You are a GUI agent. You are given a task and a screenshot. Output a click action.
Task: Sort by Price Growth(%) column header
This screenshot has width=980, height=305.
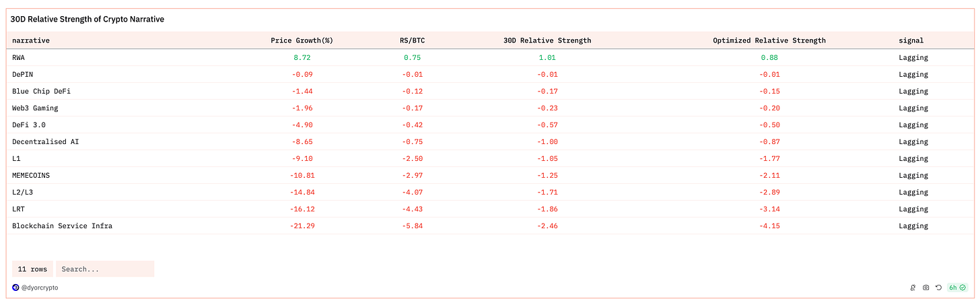tap(302, 40)
